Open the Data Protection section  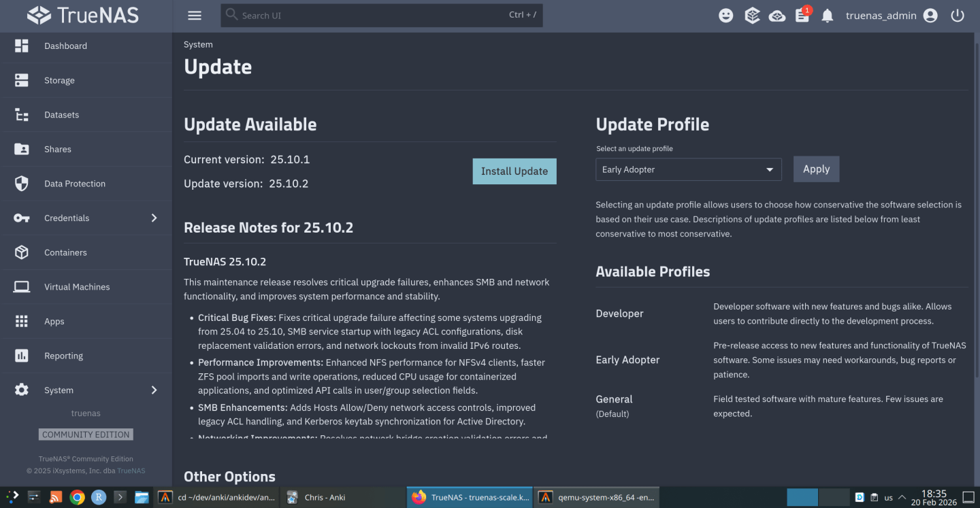pyautogui.click(x=75, y=184)
